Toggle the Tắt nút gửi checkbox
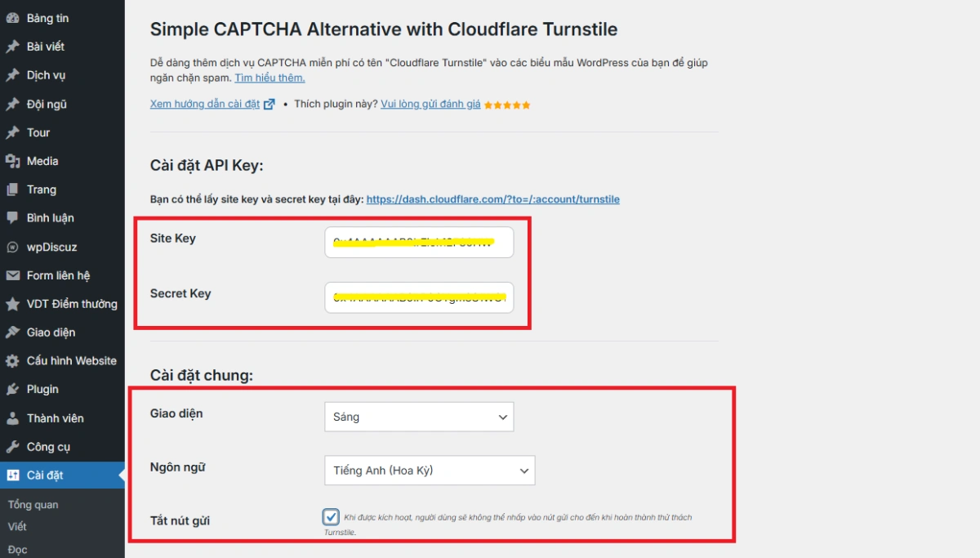 click(x=331, y=517)
